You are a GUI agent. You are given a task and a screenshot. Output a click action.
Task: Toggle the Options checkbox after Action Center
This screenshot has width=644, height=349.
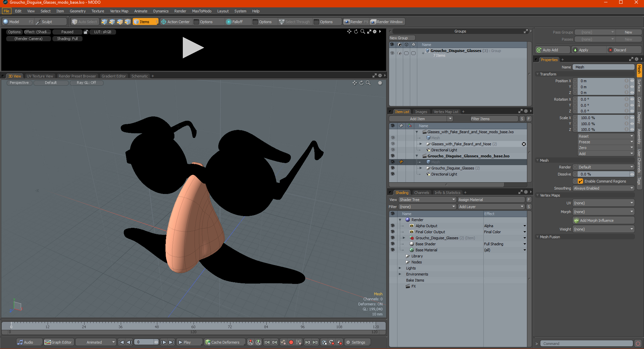[196, 22]
